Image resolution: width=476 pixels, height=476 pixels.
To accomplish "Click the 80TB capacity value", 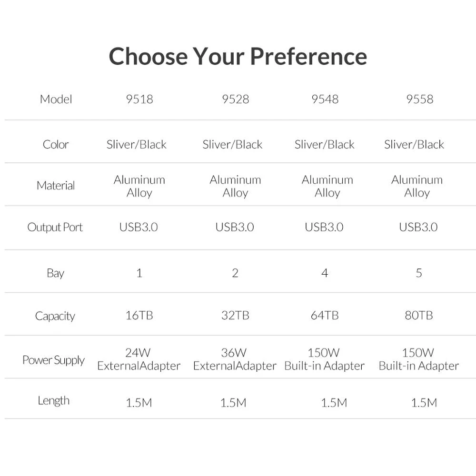I will tap(419, 315).
